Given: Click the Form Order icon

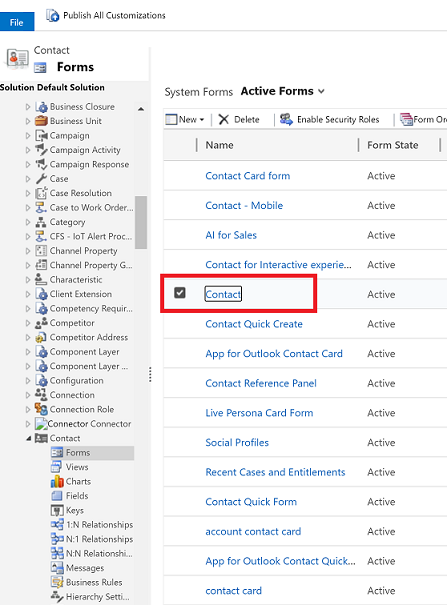Looking at the screenshot, I should 406,120.
